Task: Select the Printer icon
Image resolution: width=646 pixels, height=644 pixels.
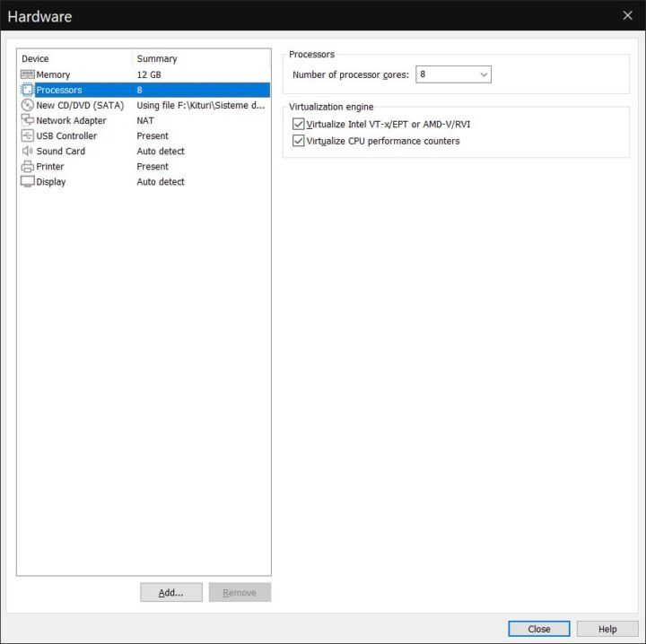Action: click(27, 166)
